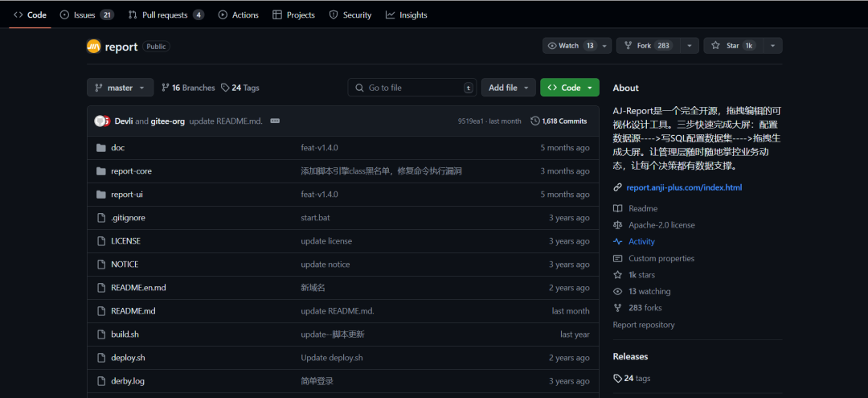Click the repository avatar logo beside report
This screenshot has width=868, height=398.
93,47
